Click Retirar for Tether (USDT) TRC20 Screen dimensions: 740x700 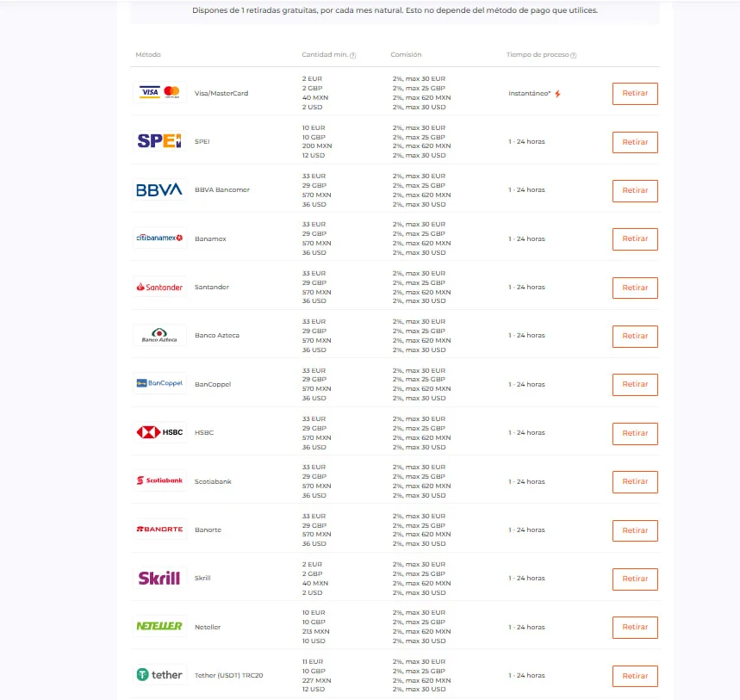pyautogui.click(x=635, y=676)
